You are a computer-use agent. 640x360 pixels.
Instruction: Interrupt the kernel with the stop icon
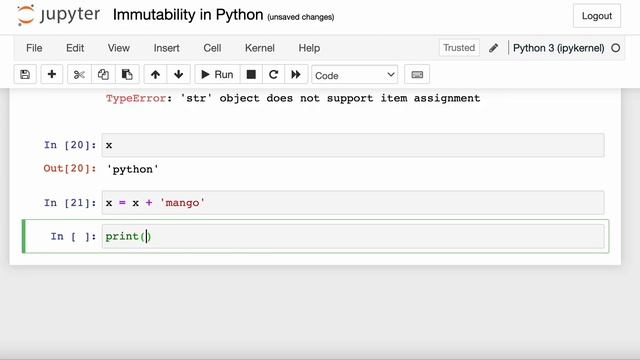251,75
